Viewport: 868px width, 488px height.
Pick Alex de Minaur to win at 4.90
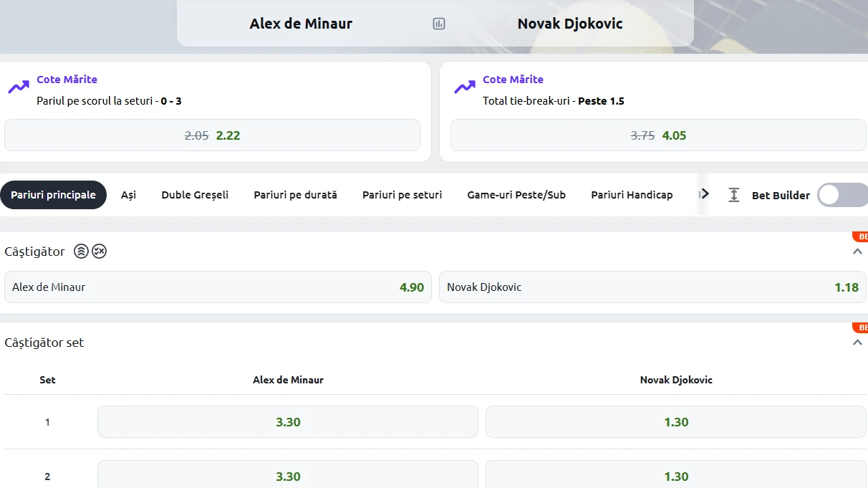(x=218, y=287)
